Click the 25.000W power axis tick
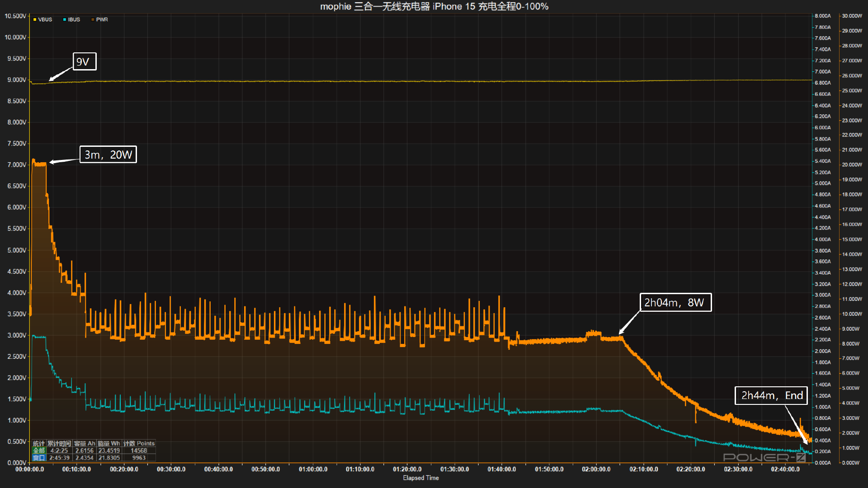This screenshot has width=868, height=488. tap(852, 90)
